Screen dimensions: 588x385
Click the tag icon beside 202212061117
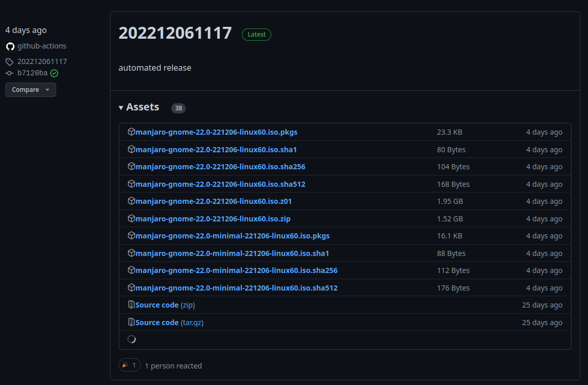(9, 62)
